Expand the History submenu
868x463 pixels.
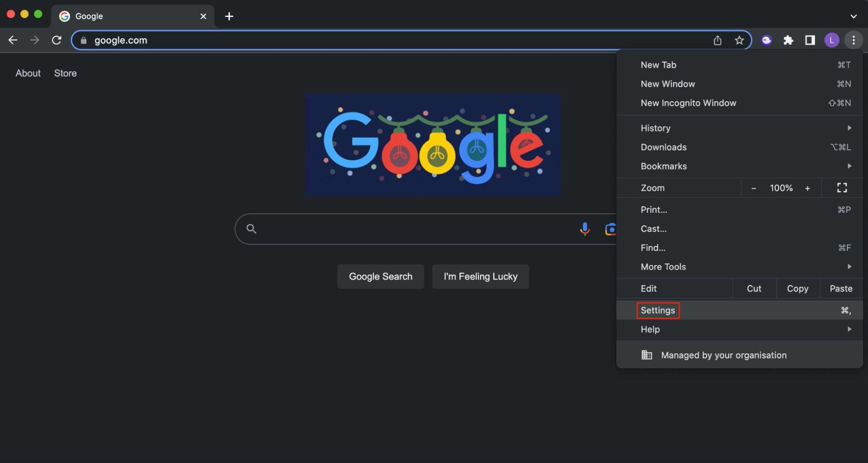739,128
